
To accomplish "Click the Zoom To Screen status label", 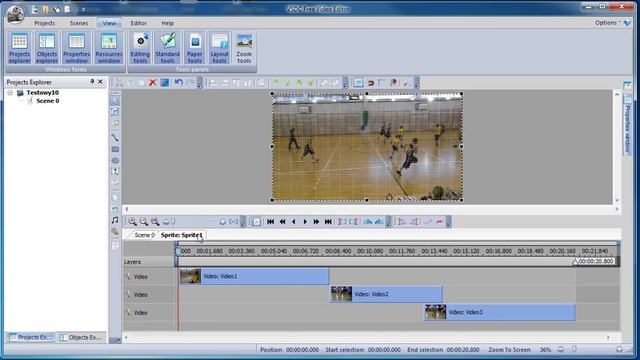I will click(509, 350).
